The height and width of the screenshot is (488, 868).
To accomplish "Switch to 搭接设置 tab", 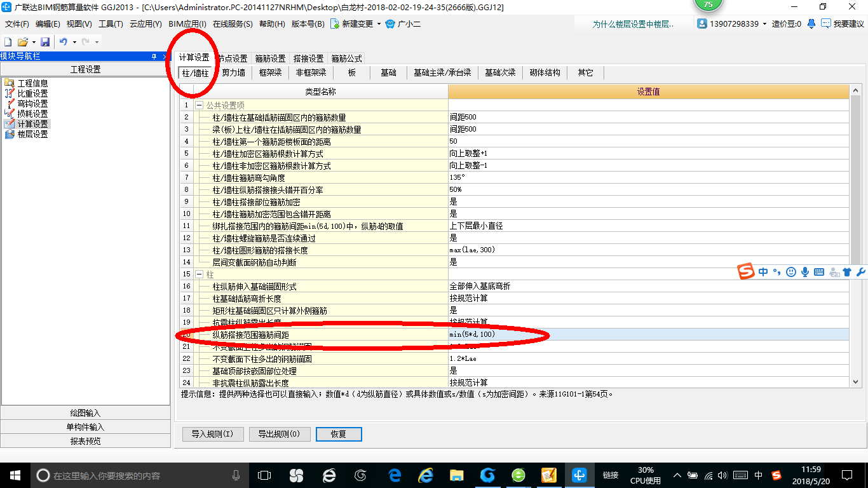I will (x=308, y=58).
